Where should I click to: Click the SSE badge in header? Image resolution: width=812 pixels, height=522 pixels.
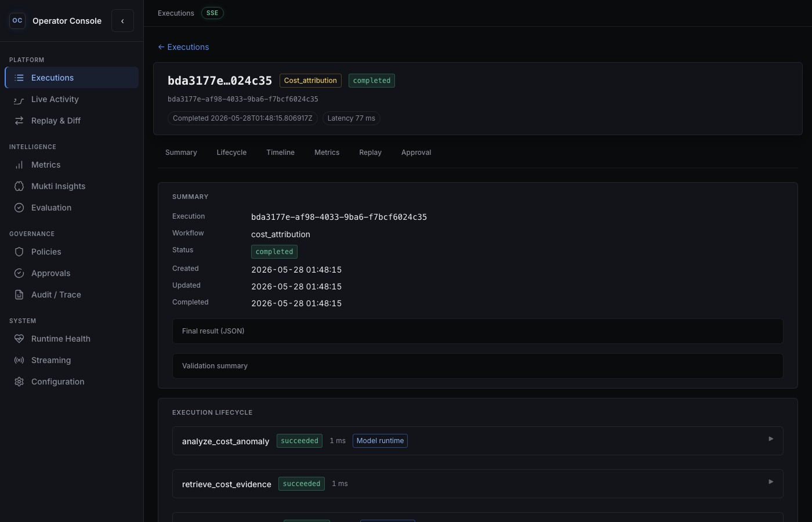(x=212, y=13)
